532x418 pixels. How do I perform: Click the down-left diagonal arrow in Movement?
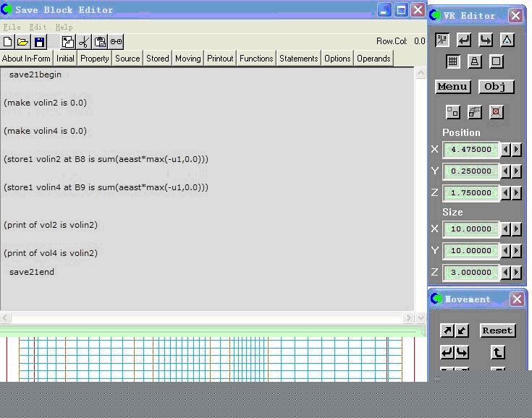[462, 330]
